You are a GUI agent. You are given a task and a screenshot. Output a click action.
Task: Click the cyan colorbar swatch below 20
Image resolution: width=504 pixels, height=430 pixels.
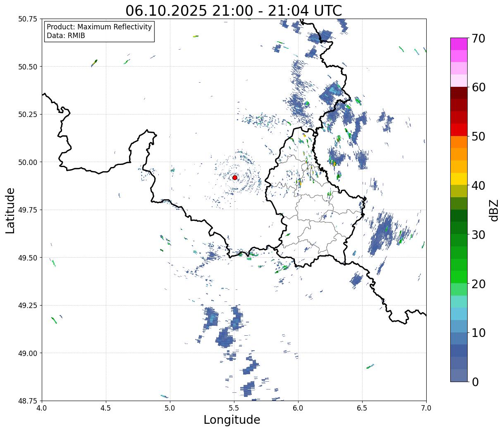(x=459, y=301)
